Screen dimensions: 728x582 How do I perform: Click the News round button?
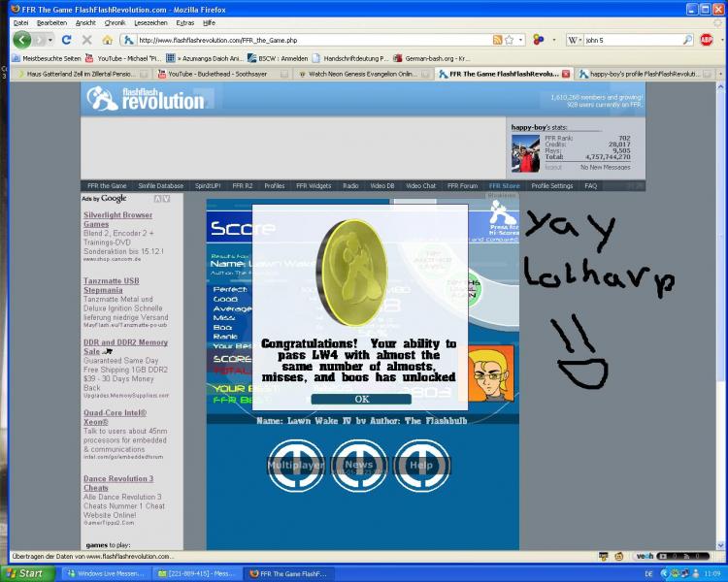[x=359, y=465]
